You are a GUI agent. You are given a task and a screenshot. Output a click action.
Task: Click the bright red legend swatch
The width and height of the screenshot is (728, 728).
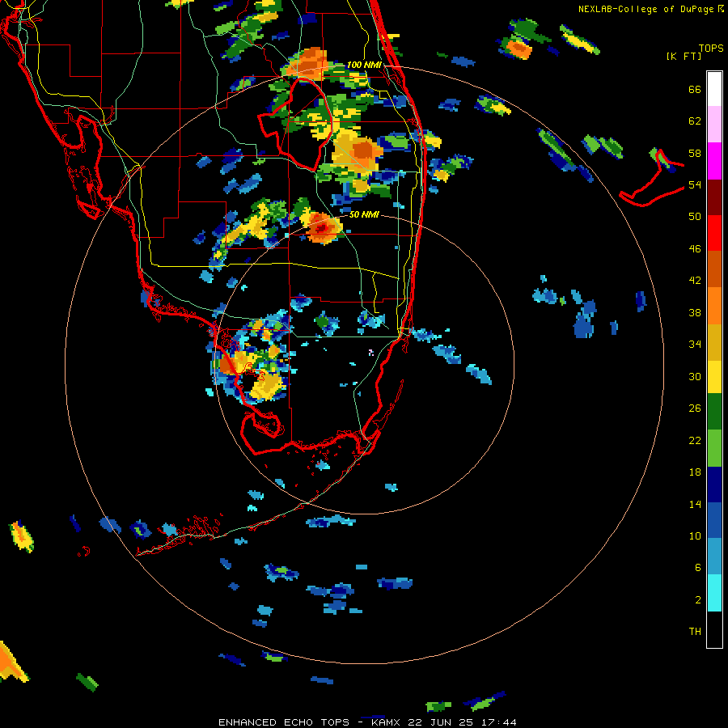[x=714, y=233]
